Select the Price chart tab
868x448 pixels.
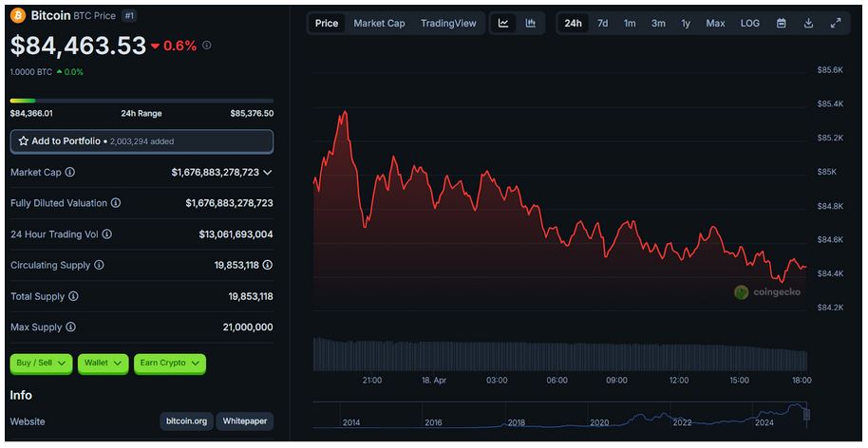click(x=327, y=23)
